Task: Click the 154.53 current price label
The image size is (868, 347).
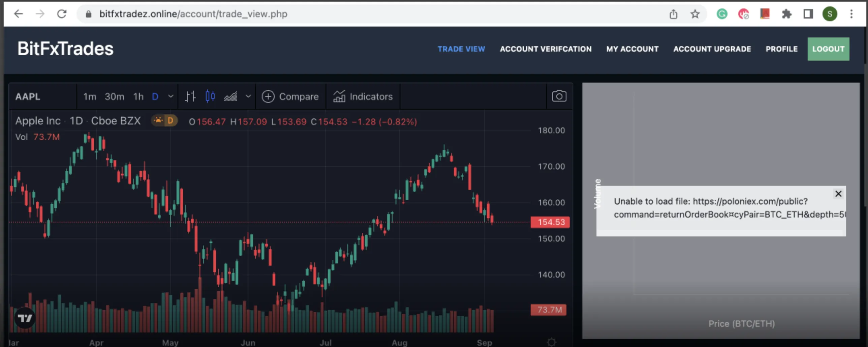Action: coord(550,222)
